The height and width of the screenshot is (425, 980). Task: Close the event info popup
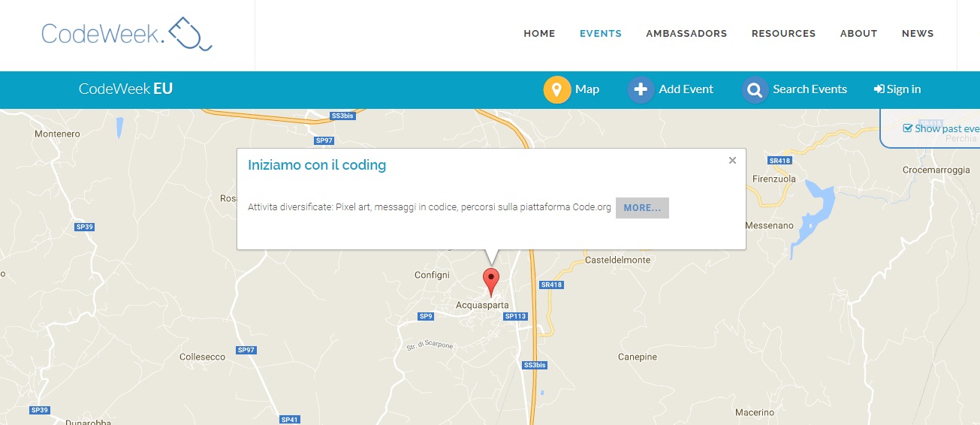tap(732, 160)
